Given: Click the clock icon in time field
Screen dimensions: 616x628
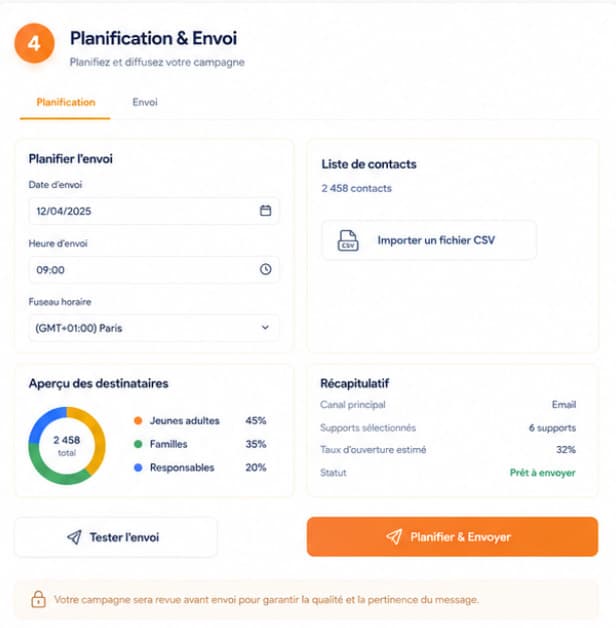Looking at the screenshot, I should [x=266, y=269].
